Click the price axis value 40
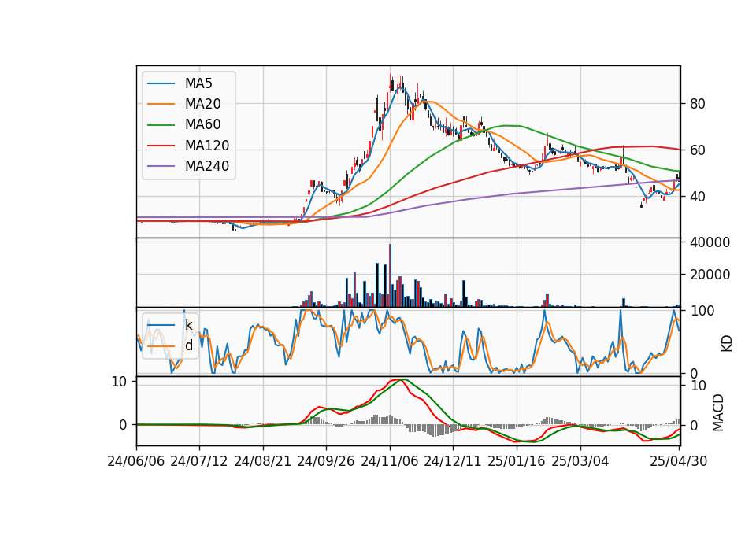Viewport: 756px width, 543px height. [x=698, y=197]
